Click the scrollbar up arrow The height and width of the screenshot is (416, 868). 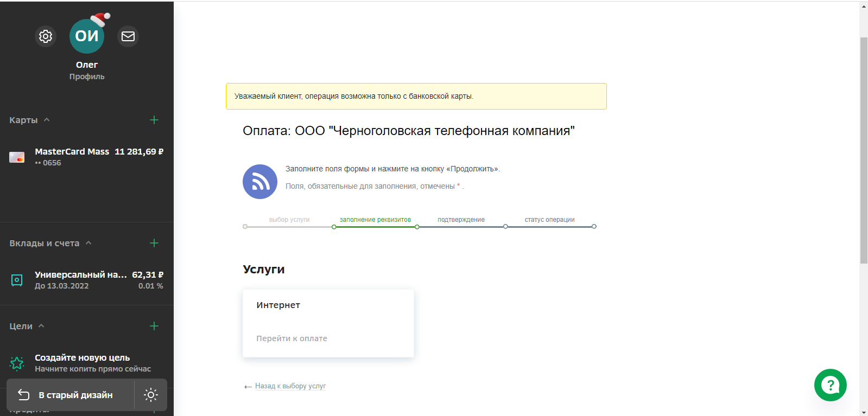(x=864, y=7)
